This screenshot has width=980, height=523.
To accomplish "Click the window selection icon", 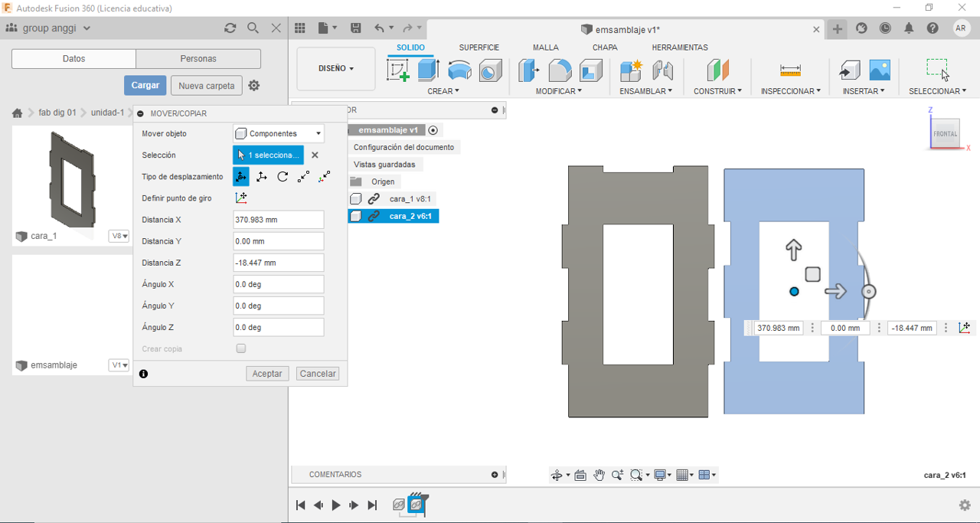I will 937,70.
